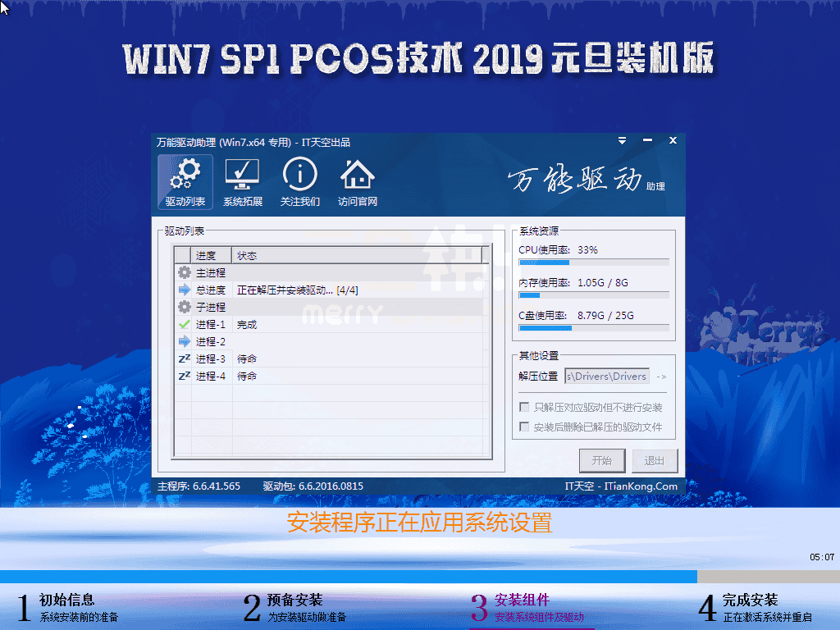Click the 开始 button

tap(602, 461)
